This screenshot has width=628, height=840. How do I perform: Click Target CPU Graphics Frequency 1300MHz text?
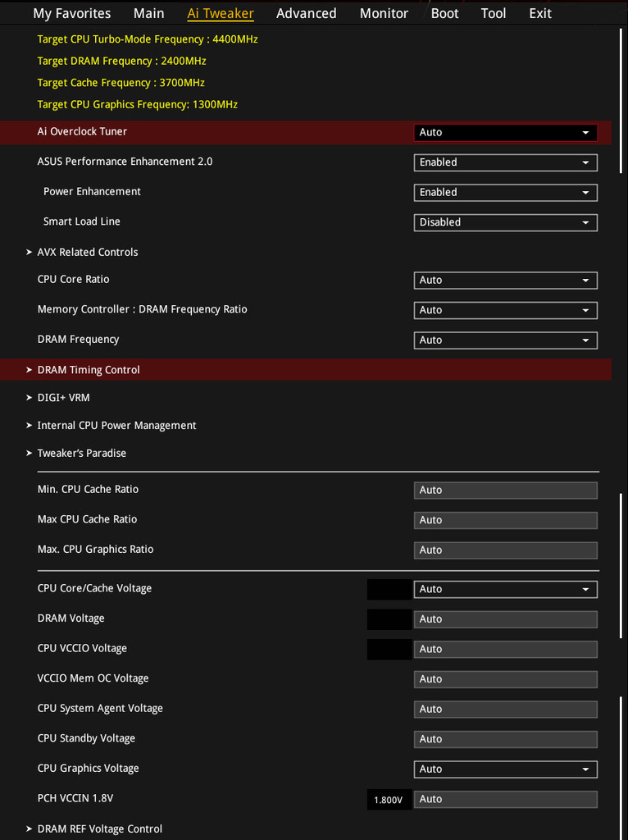point(138,104)
